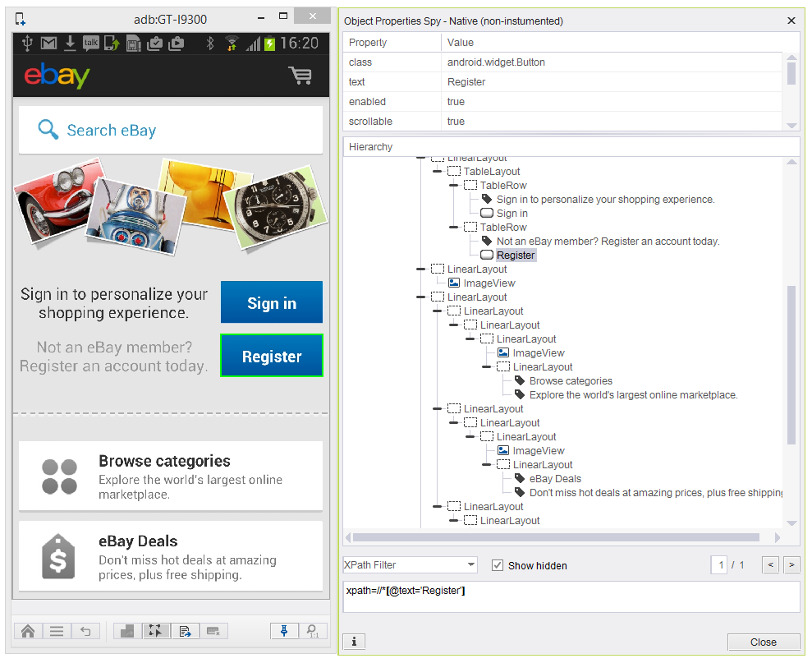Image resolution: width=812 pixels, height=663 pixels.
Task: Click the blue Sign in button
Action: 271,302
